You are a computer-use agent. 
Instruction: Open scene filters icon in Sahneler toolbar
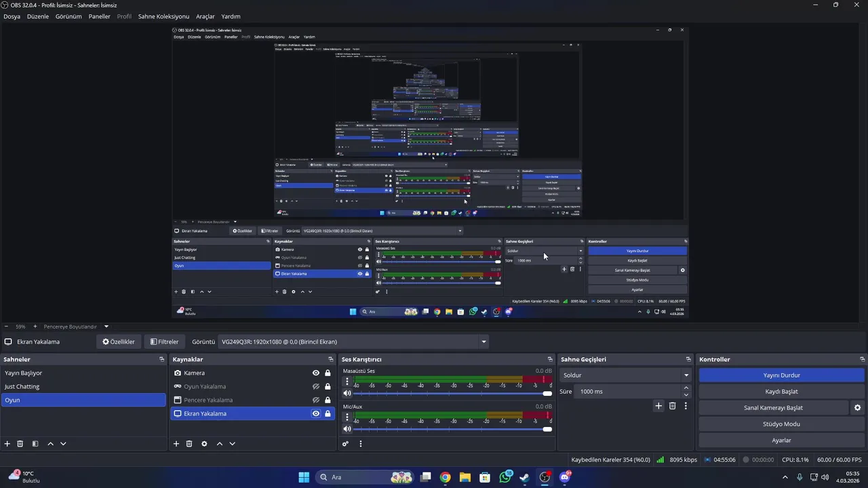coord(35,444)
